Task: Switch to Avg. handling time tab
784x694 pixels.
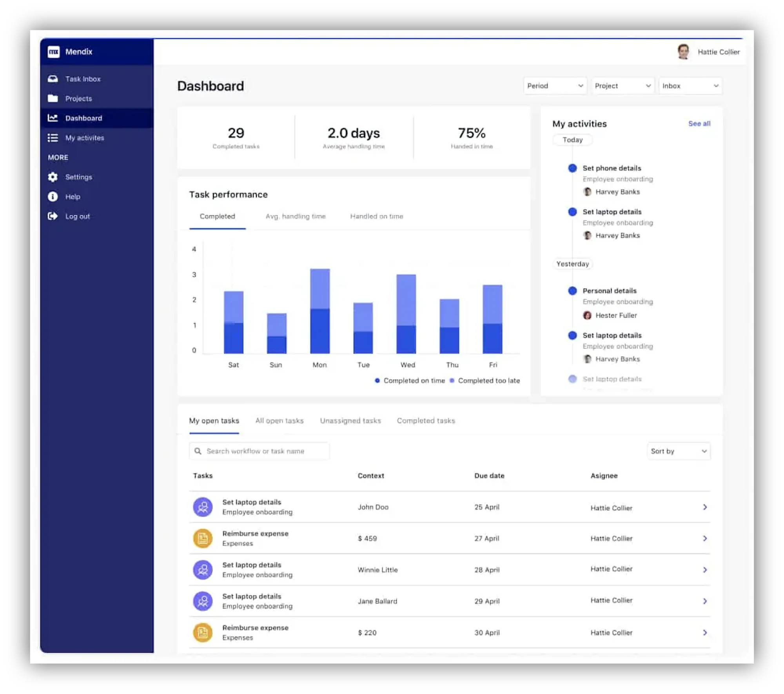Action: (x=296, y=216)
